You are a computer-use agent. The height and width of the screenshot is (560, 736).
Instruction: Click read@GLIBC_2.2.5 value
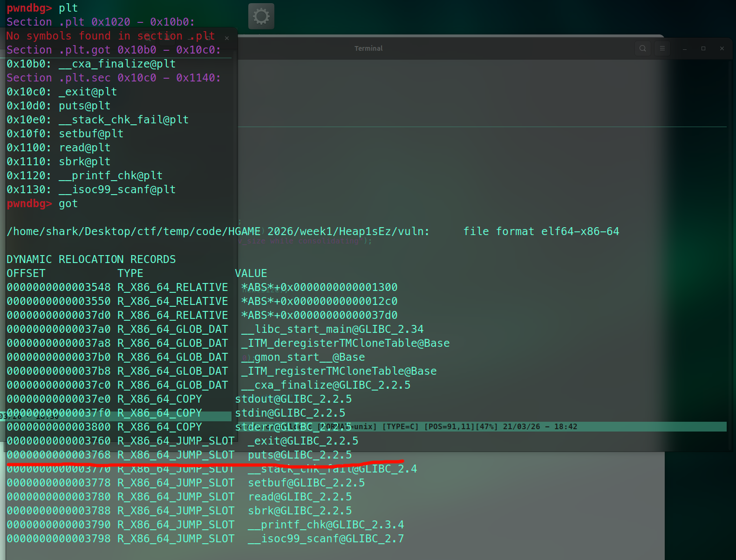point(300,497)
